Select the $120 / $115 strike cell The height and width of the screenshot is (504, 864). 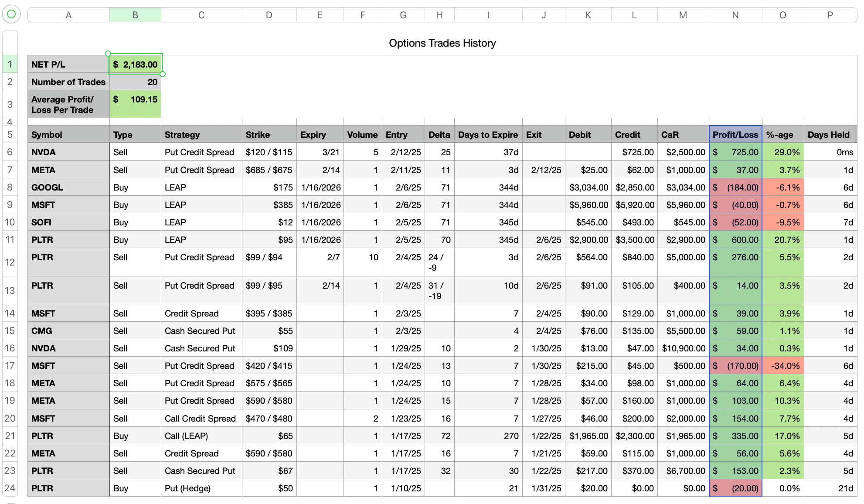point(269,152)
